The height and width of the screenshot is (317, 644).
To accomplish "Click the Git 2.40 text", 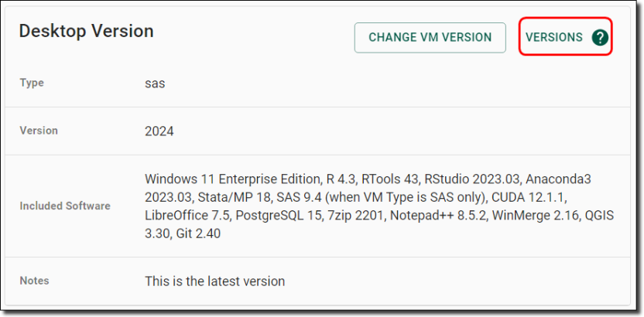I will point(198,233).
